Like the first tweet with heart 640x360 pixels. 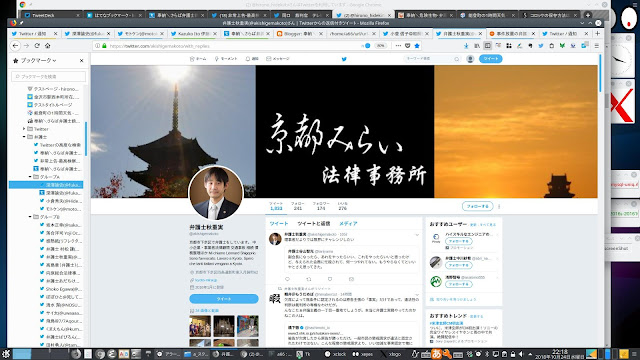point(330,279)
